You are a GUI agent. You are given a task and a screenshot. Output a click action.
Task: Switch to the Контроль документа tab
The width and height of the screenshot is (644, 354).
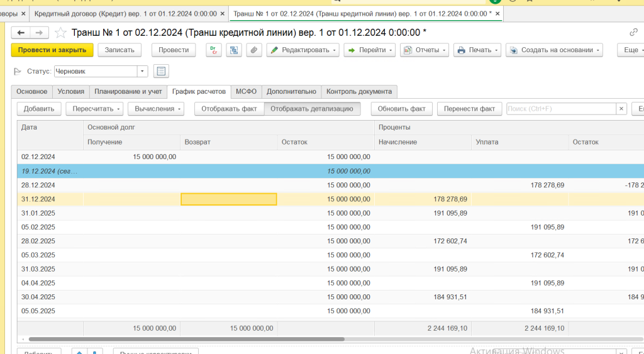[359, 91]
